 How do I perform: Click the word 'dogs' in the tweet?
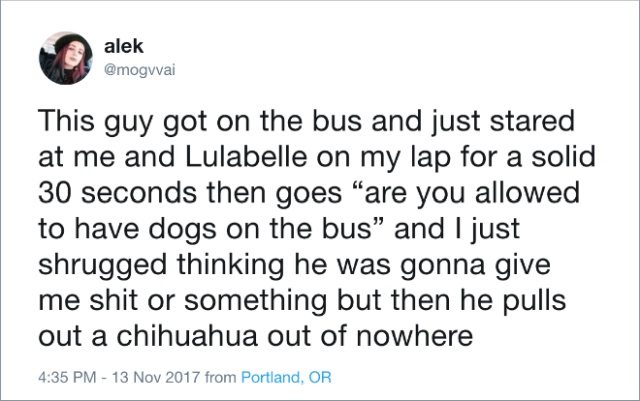pyautogui.click(x=182, y=229)
